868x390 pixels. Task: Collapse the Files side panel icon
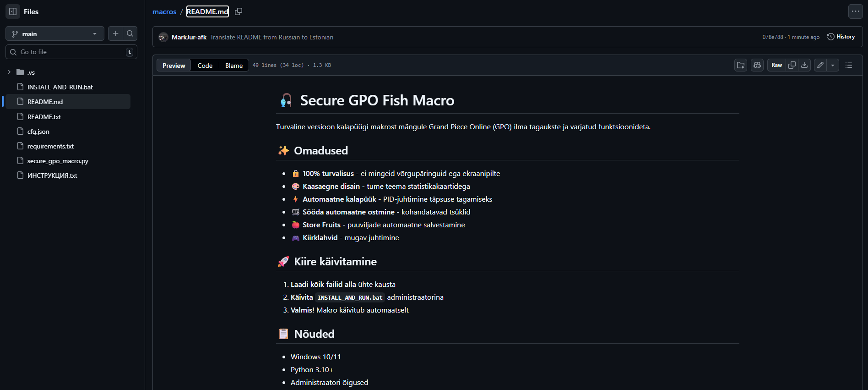point(13,11)
